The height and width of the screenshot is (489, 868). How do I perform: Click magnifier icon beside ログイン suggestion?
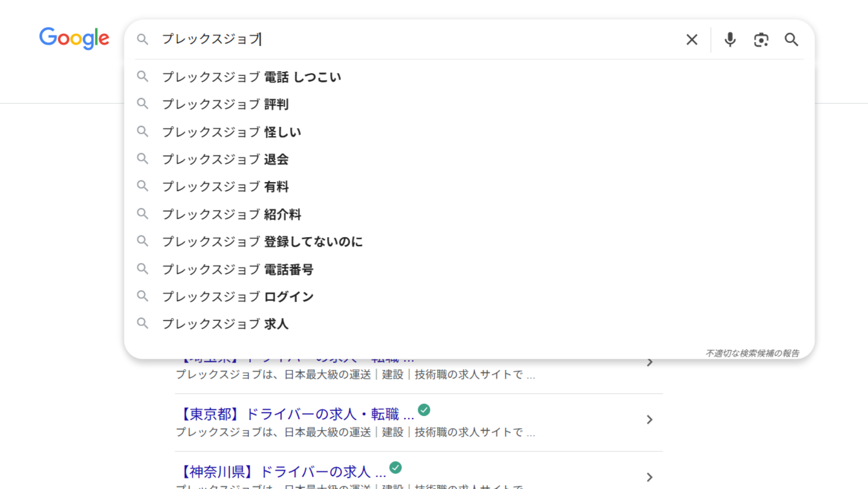(x=142, y=296)
